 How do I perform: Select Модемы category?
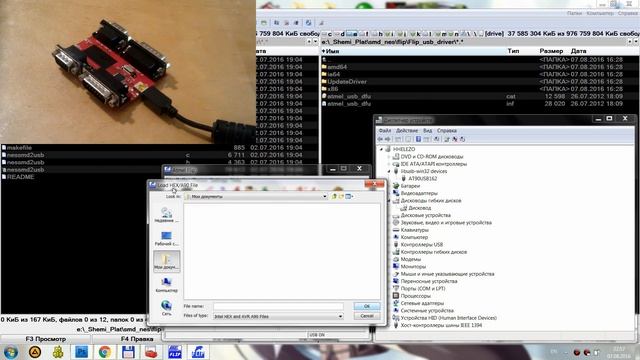[x=410, y=260]
